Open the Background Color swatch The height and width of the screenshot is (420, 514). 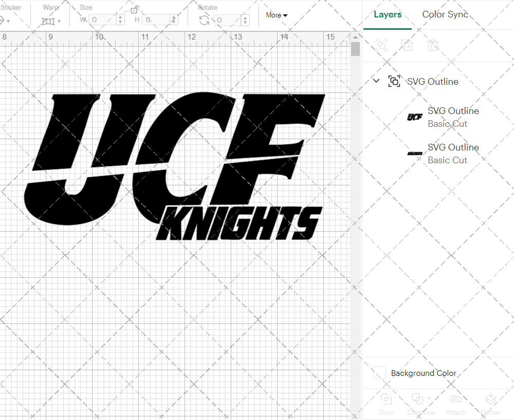click(379, 373)
